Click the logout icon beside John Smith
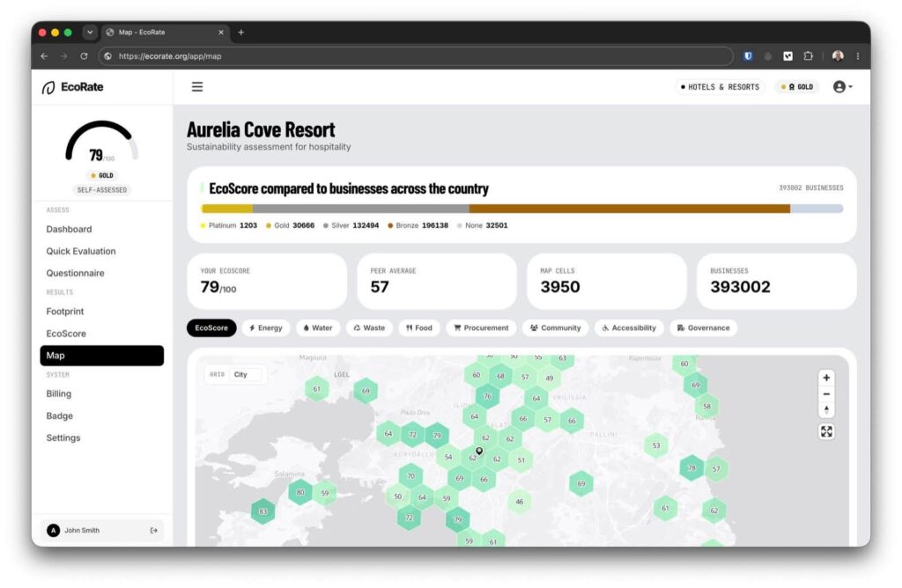The width and height of the screenshot is (902, 588). point(153,531)
